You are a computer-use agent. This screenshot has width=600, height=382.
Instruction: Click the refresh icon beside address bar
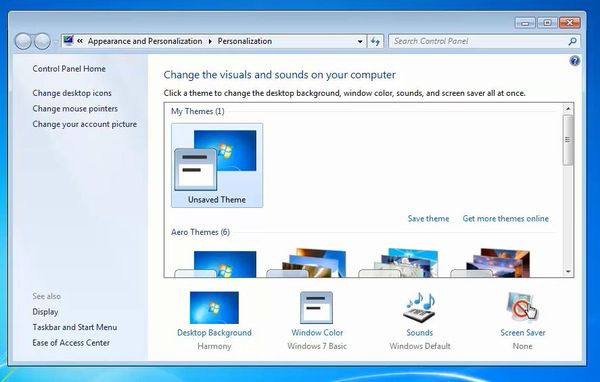(x=375, y=41)
